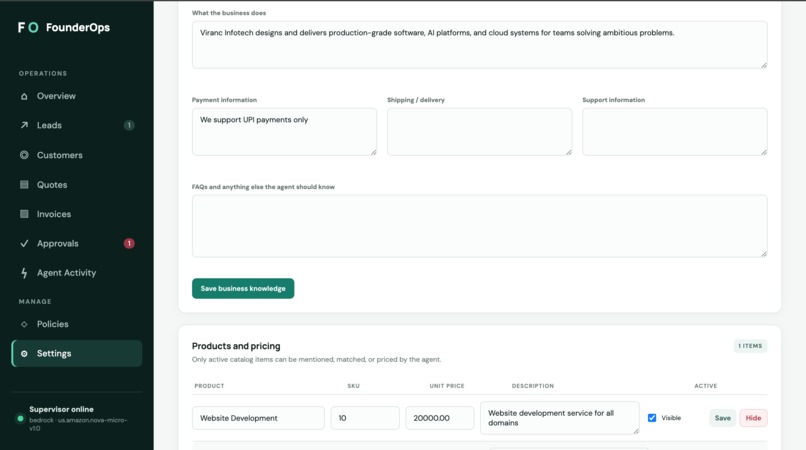Click the resize handle of Shipping / delivery box
The image size is (806, 450).
(x=569, y=152)
